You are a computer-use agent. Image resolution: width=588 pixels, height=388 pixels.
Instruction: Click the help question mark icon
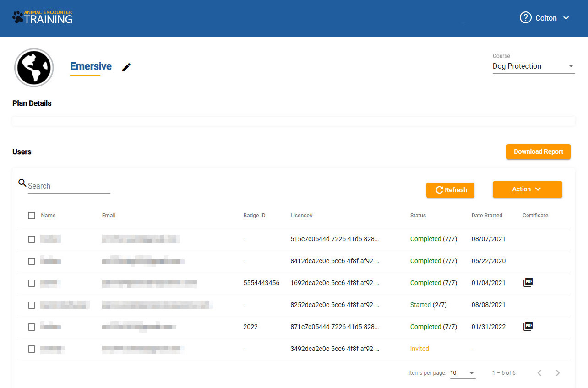tap(525, 18)
